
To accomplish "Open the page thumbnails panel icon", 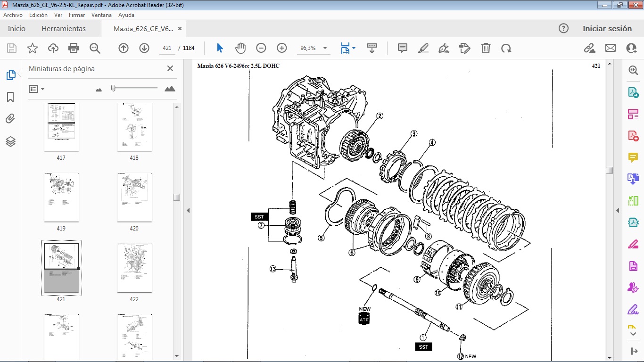I will (10, 74).
